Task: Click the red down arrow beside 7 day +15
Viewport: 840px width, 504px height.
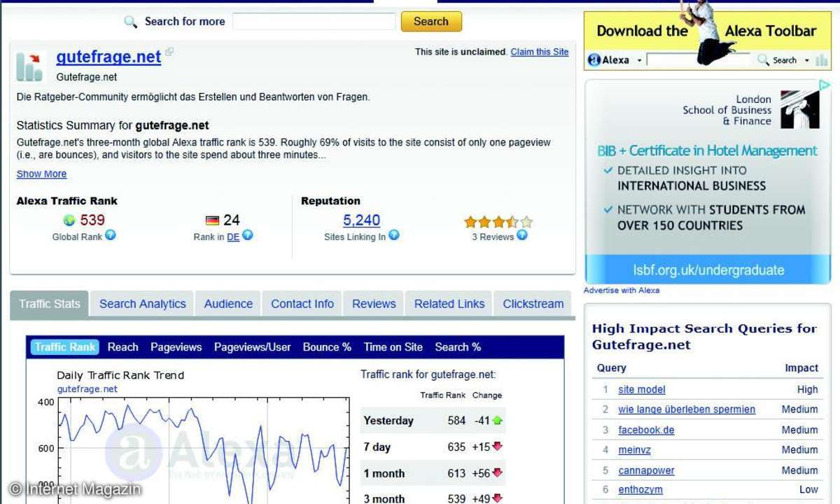Action: click(x=498, y=447)
